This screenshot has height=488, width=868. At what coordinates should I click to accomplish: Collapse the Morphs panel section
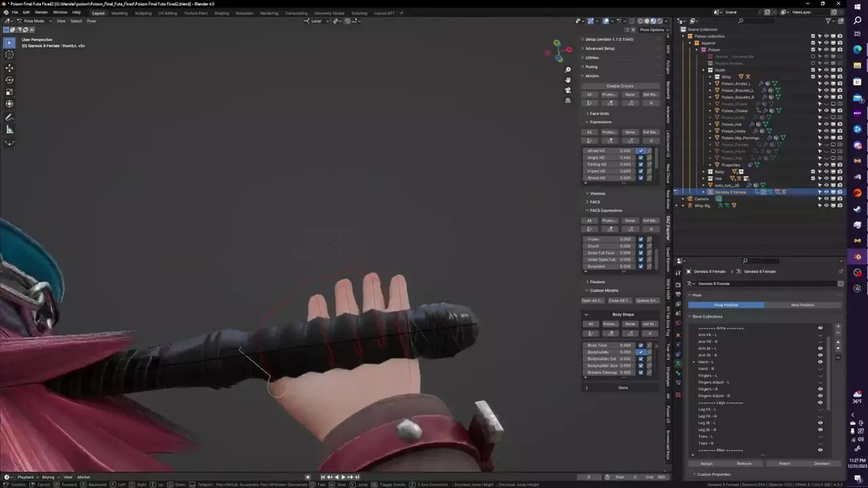tap(591, 76)
